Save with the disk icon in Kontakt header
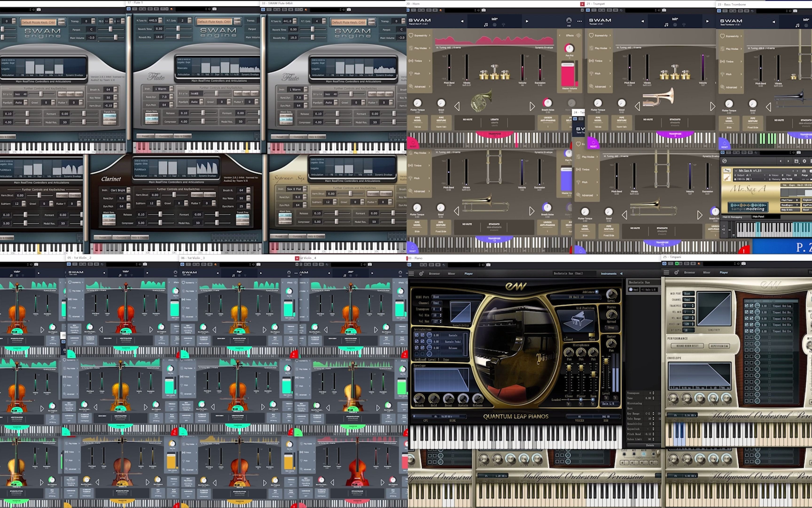This screenshot has height=508, width=812. 796,161
